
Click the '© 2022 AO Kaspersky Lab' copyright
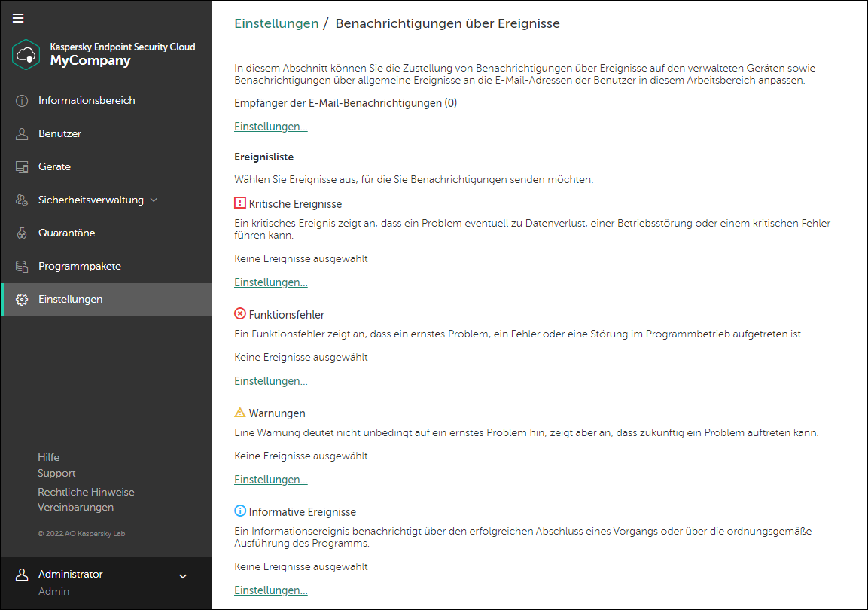click(81, 534)
